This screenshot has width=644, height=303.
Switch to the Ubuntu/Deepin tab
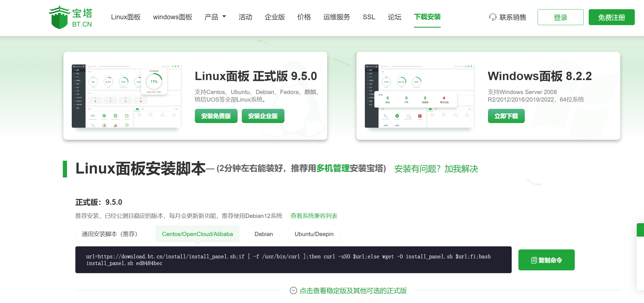[314, 234]
